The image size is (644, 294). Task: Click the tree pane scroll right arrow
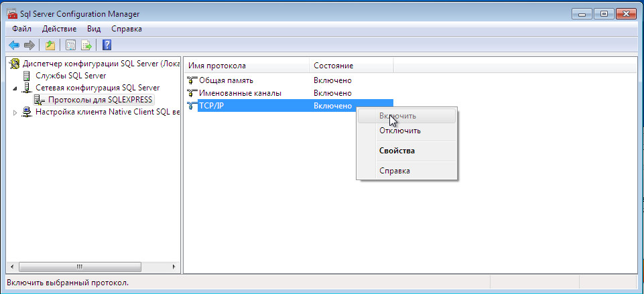pos(174,267)
